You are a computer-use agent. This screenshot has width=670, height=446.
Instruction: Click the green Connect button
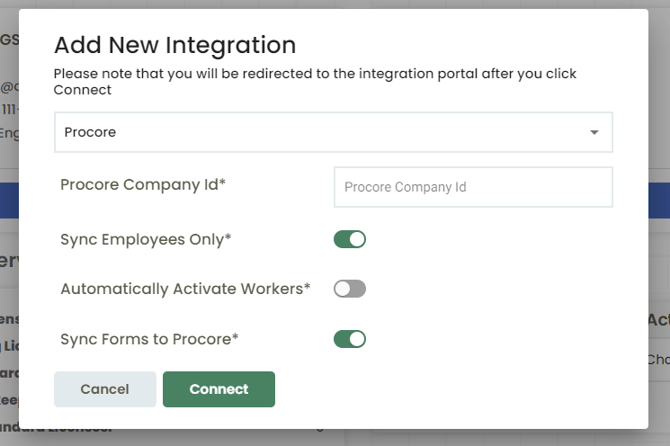[x=218, y=389]
